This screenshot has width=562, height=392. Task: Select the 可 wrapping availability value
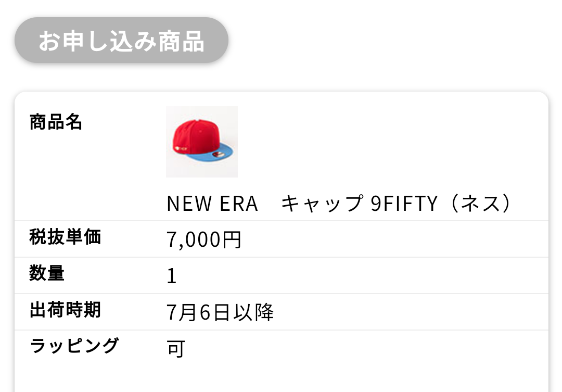tap(176, 349)
